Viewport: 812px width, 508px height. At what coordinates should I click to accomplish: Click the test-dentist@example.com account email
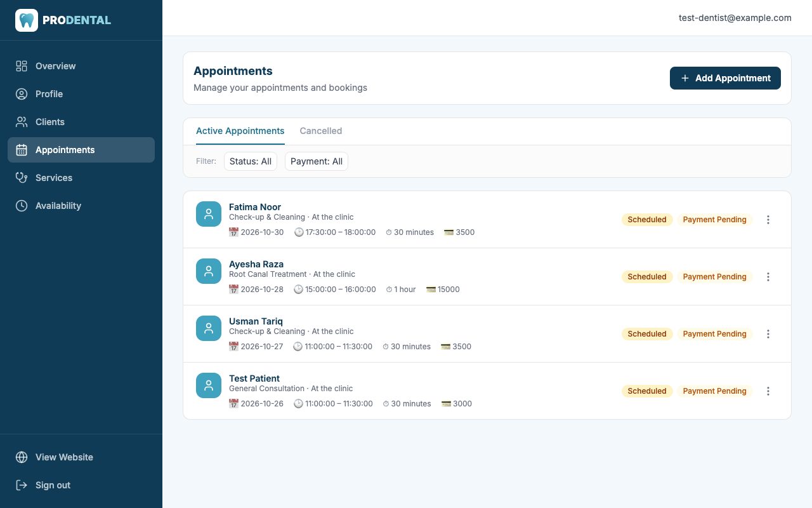735,18
